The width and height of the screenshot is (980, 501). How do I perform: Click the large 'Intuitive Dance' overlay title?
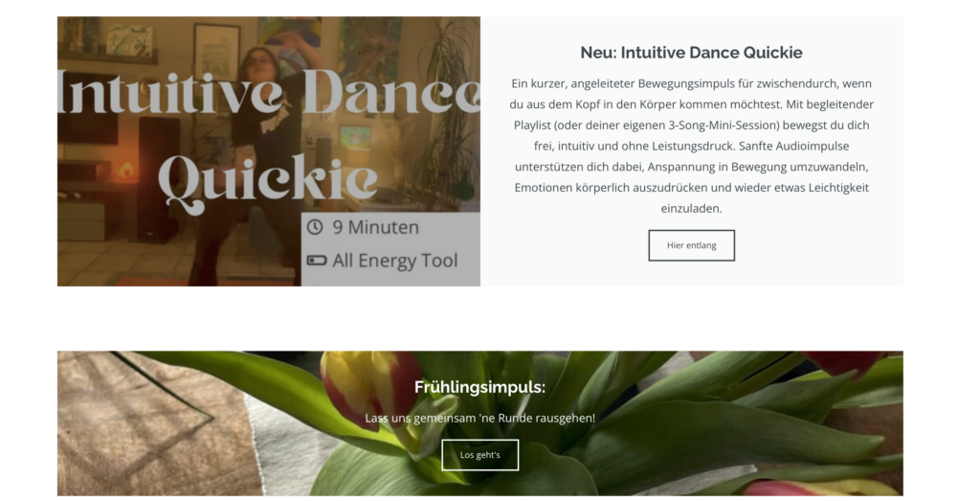click(x=269, y=94)
